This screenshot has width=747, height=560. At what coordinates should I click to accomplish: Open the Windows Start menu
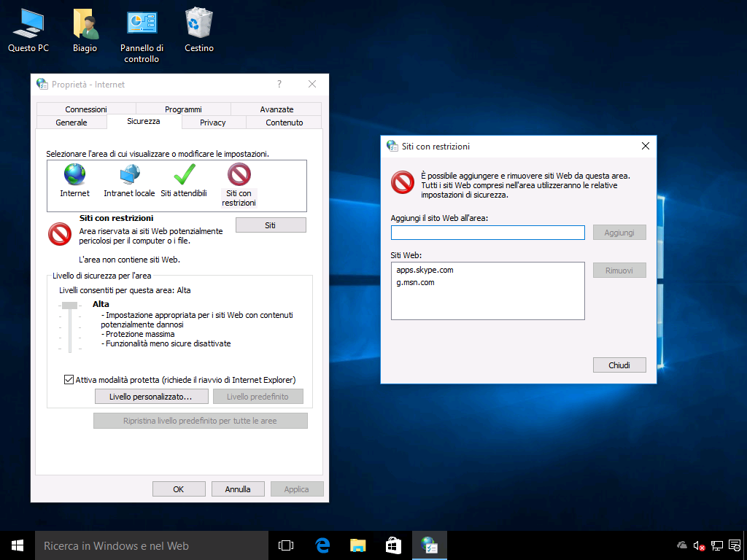(x=18, y=545)
